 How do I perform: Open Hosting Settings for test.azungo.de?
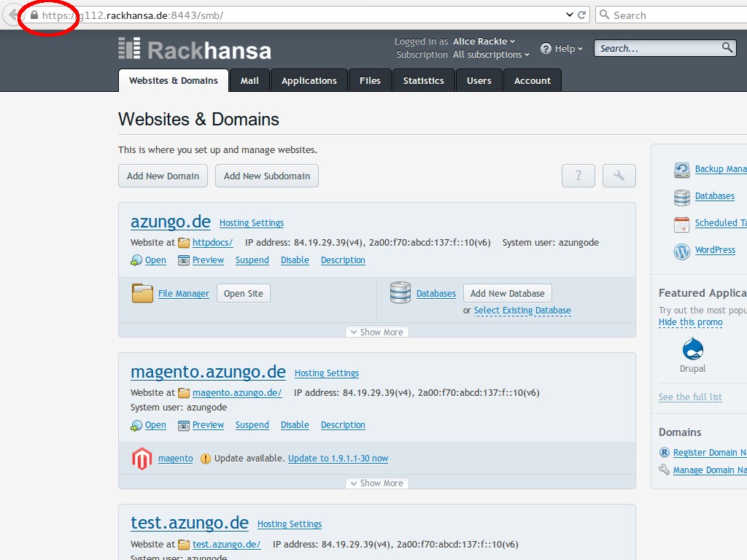(290, 524)
